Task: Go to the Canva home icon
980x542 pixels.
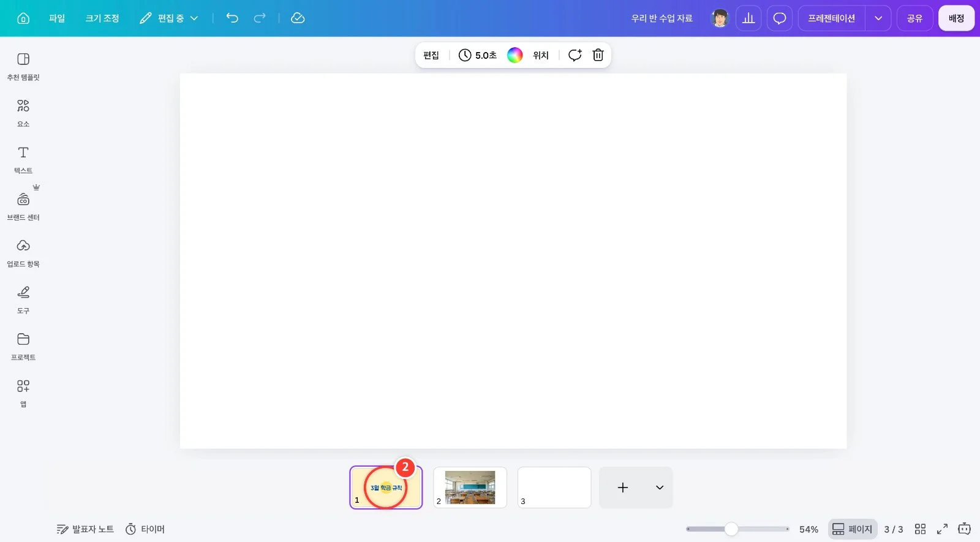Action: (x=23, y=18)
